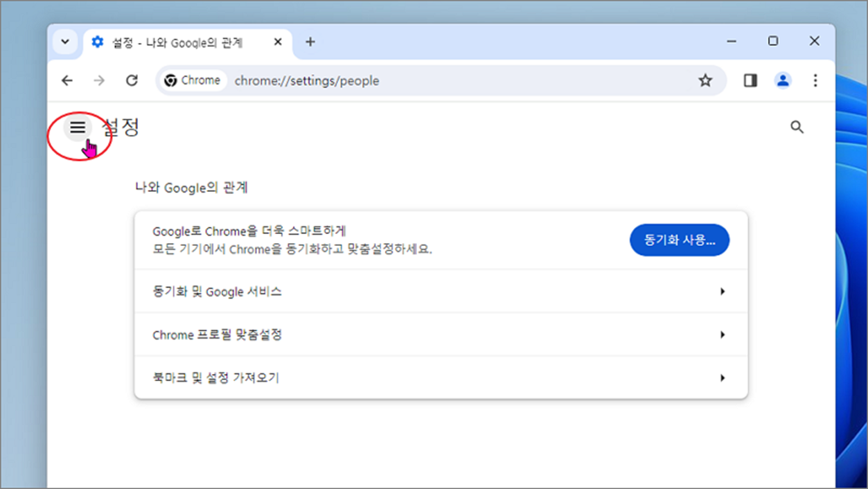This screenshot has height=489, width=868.
Task: Go back with the back arrow
Action: click(x=67, y=80)
